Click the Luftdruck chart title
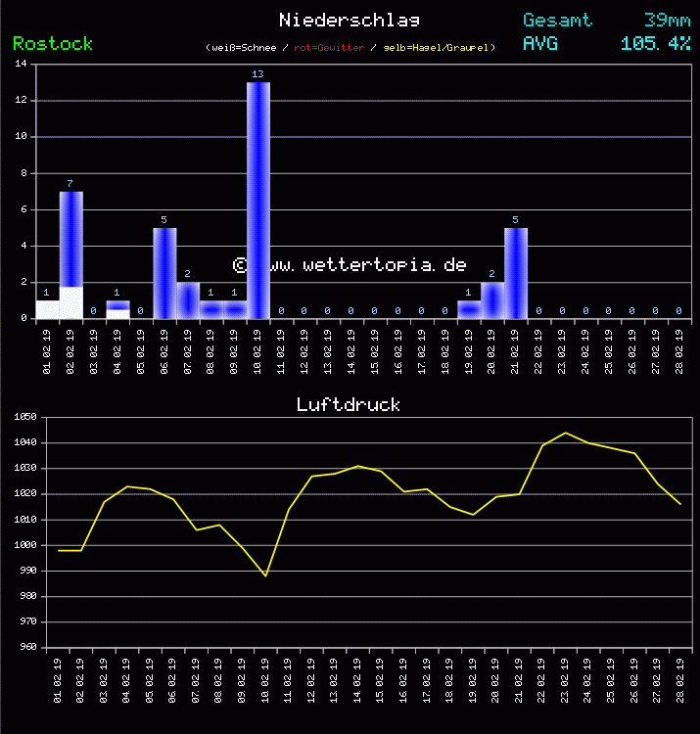700x734 pixels. (x=349, y=404)
